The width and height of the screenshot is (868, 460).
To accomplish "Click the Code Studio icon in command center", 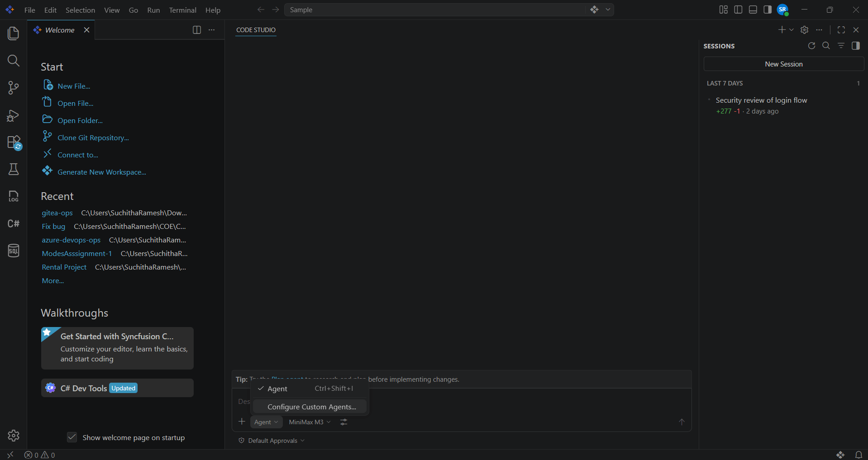I will [x=594, y=9].
